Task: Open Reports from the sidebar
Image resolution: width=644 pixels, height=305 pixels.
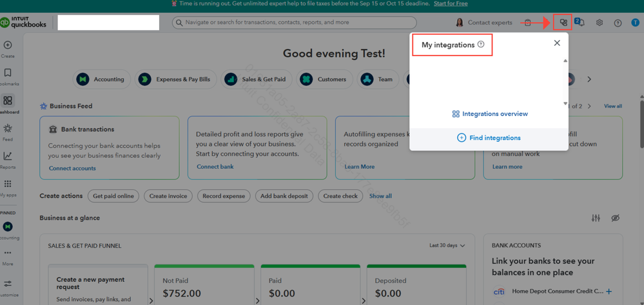Action: pos(7,156)
